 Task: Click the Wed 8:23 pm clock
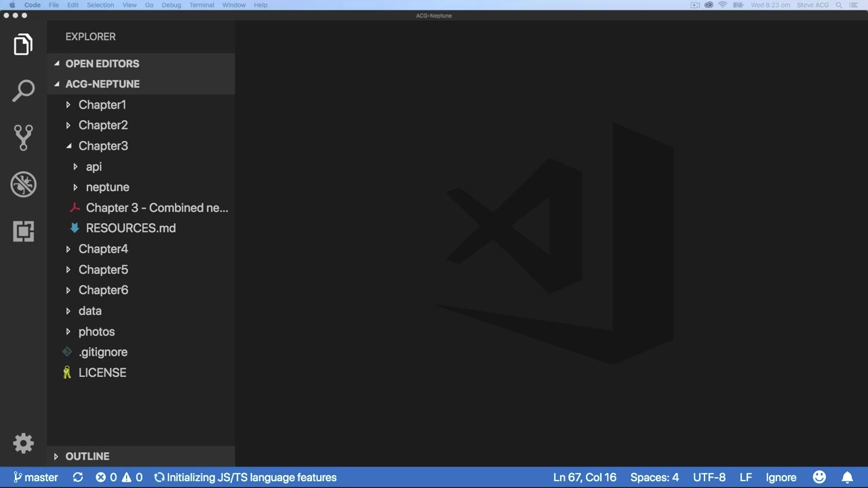click(x=770, y=5)
